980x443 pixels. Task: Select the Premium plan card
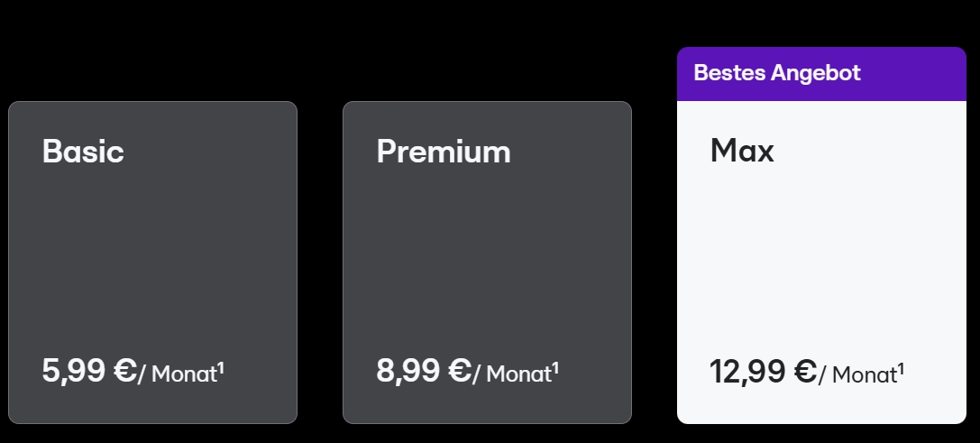(x=487, y=263)
